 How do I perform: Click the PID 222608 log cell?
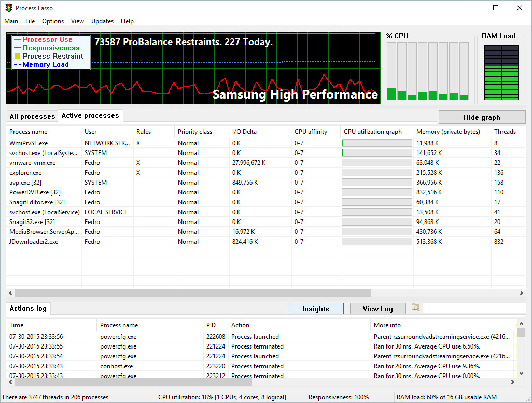pos(216,337)
